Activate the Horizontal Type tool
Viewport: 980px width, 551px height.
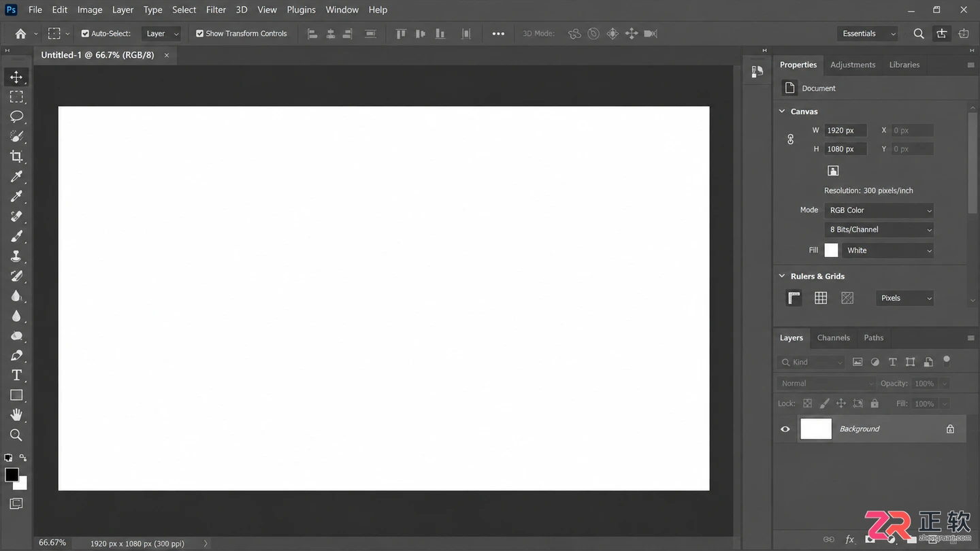point(16,375)
